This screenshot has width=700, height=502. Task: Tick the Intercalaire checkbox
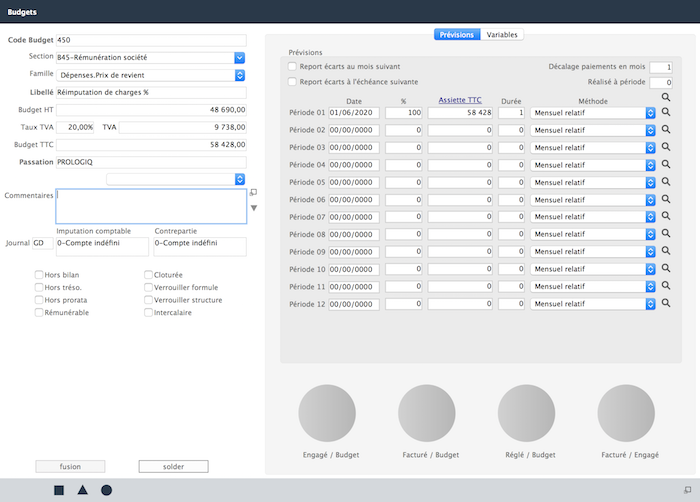pyautogui.click(x=149, y=312)
